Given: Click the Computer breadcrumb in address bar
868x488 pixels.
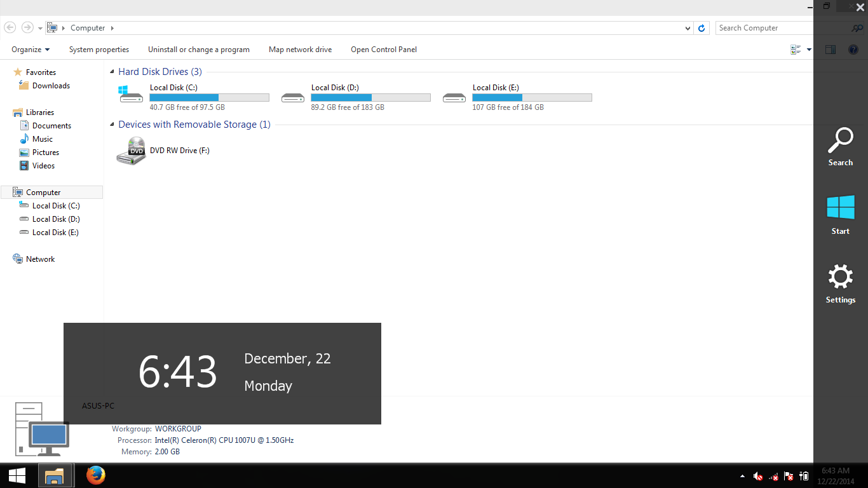Looking at the screenshot, I should [x=88, y=28].
